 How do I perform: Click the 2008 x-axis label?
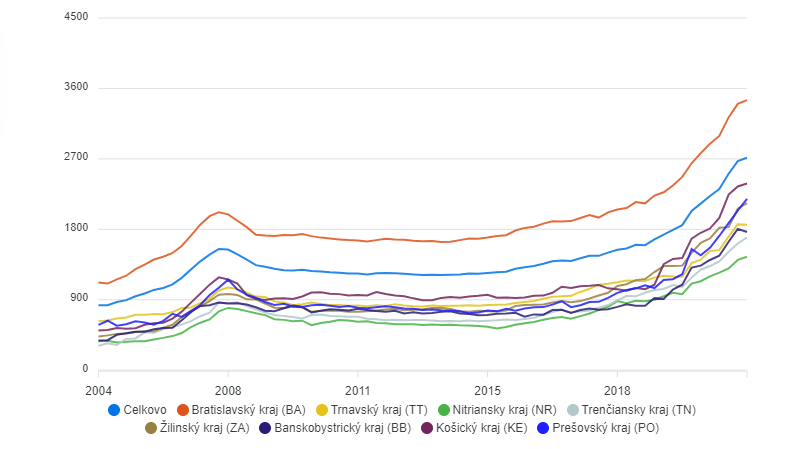pos(228,390)
